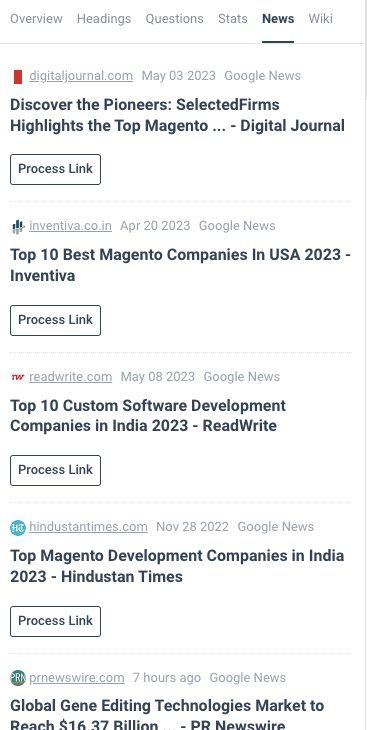
Task: Follow the hindustantimes.com link
Action: (88, 527)
